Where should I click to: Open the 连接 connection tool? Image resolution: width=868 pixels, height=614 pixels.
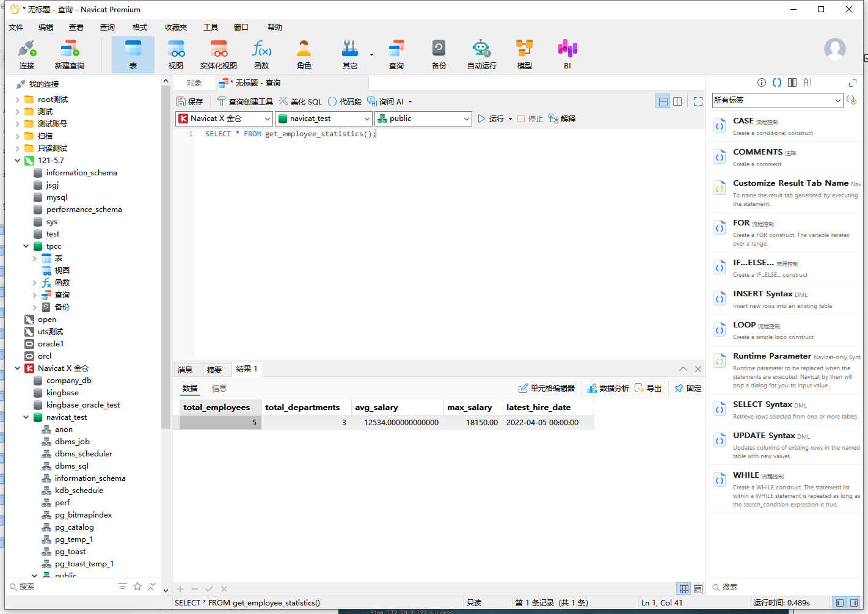tap(27, 54)
